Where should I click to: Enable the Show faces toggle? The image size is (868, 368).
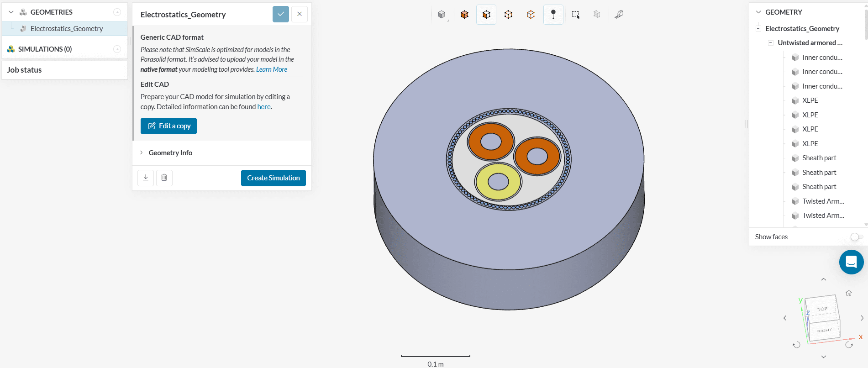(x=856, y=237)
